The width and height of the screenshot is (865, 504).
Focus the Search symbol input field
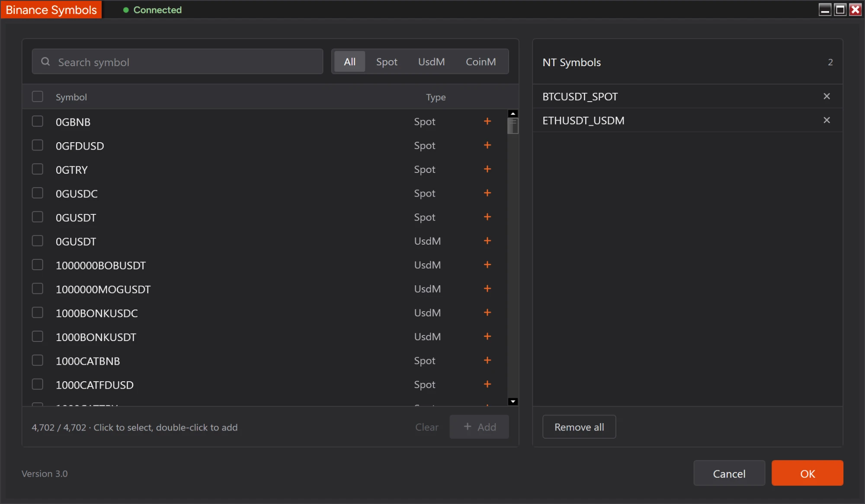point(177,62)
